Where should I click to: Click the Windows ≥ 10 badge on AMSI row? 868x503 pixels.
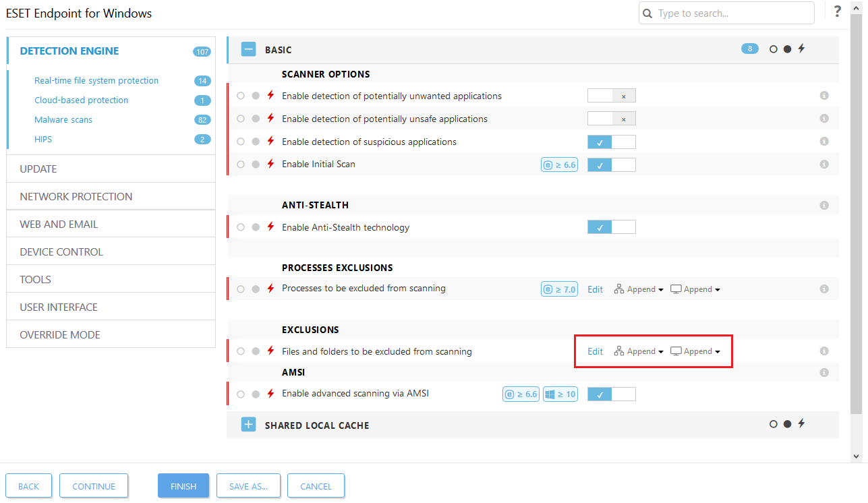click(x=560, y=394)
